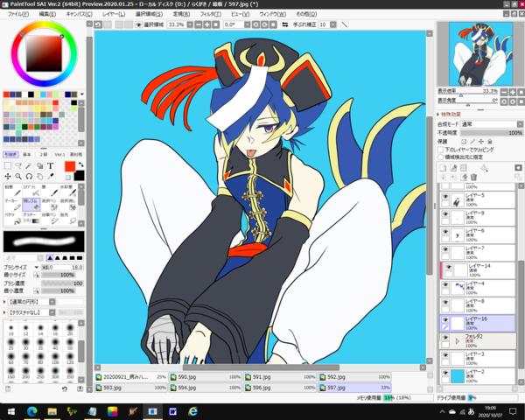Select the rotate view tool
The width and height of the screenshot is (525, 420).
coord(29,176)
